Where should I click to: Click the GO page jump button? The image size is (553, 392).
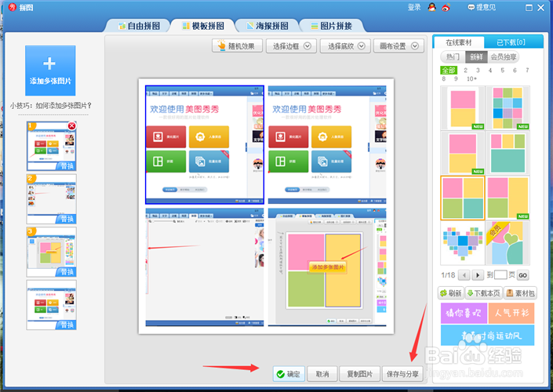(522, 275)
